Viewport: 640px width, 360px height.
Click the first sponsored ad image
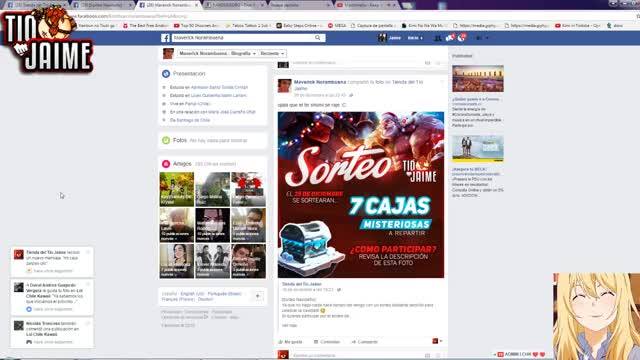tap(478, 78)
